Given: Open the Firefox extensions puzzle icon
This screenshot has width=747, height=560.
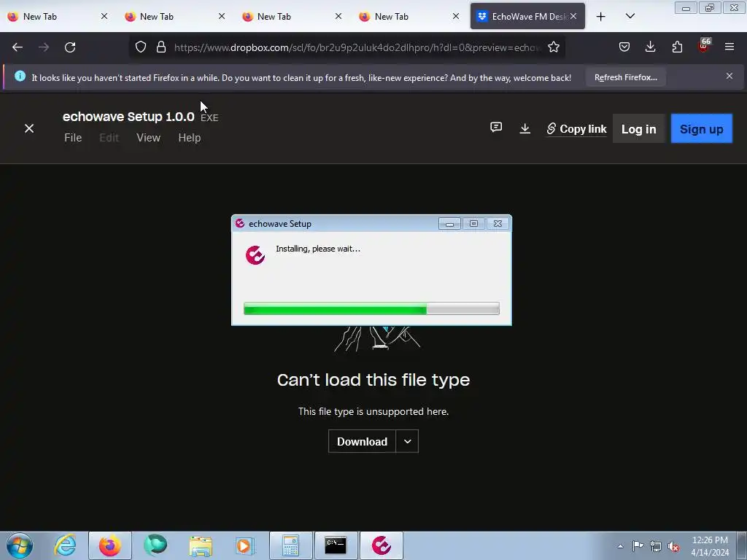Looking at the screenshot, I should pos(677,47).
